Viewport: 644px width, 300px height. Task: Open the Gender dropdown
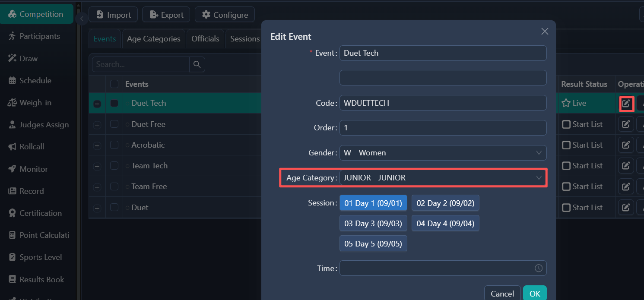443,153
